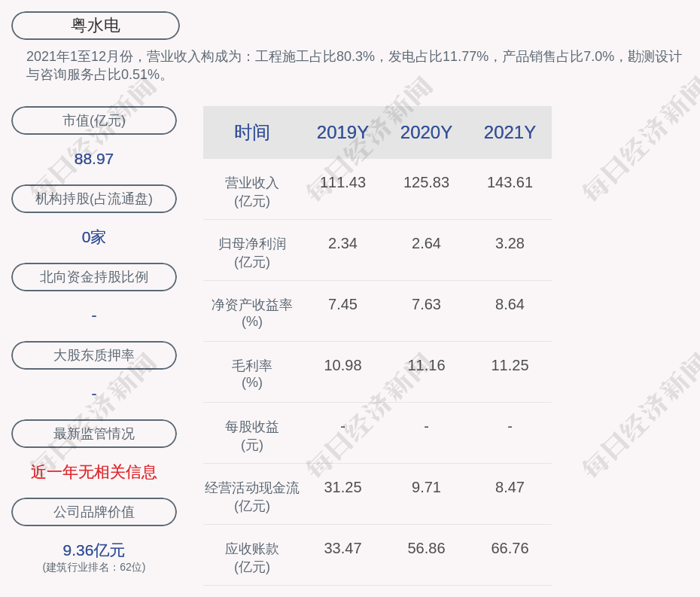This screenshot has width=700, height=597.
Task: Click gross margin value 11.16
Action: (x=426, y=365)
